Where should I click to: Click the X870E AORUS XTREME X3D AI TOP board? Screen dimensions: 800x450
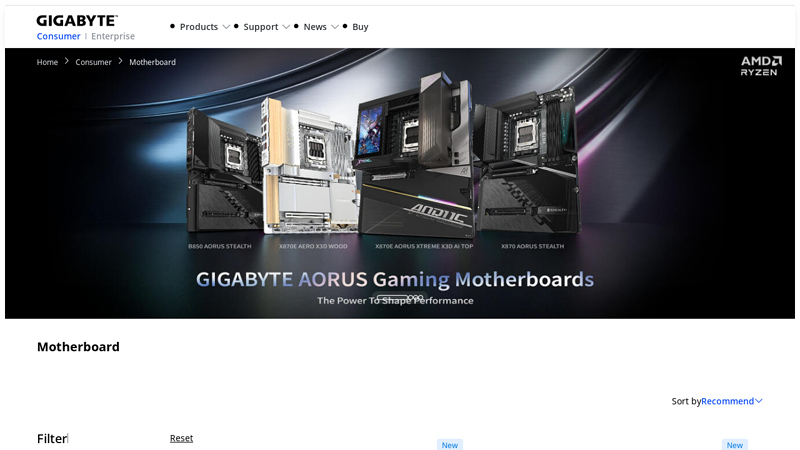pyautogui.click(x=414, y=156)
